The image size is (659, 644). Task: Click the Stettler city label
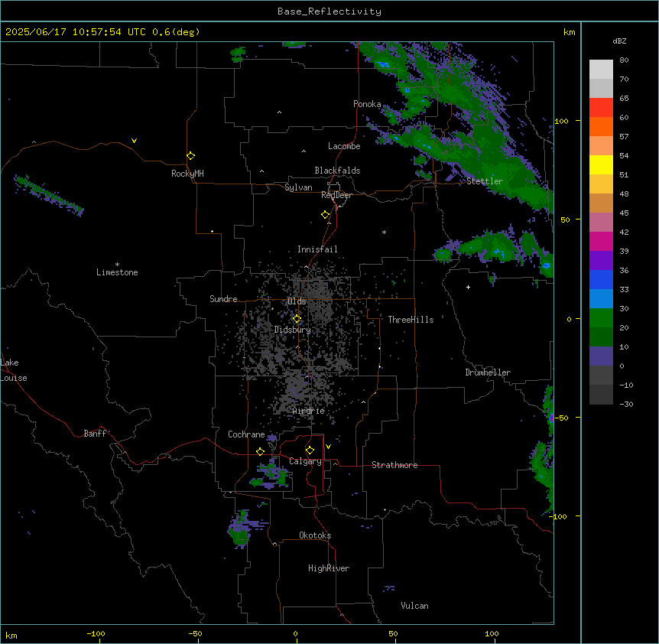point(485,181)
